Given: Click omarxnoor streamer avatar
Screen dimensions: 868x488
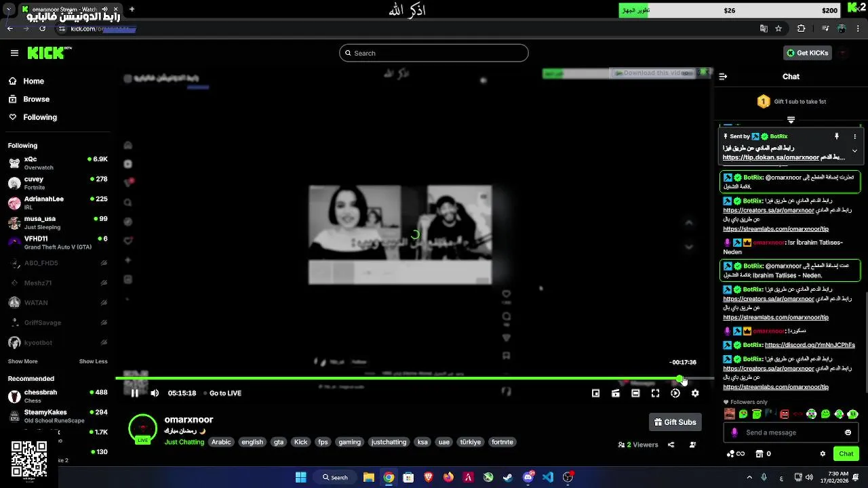Looking at the screenshot, I should [142, 428].
